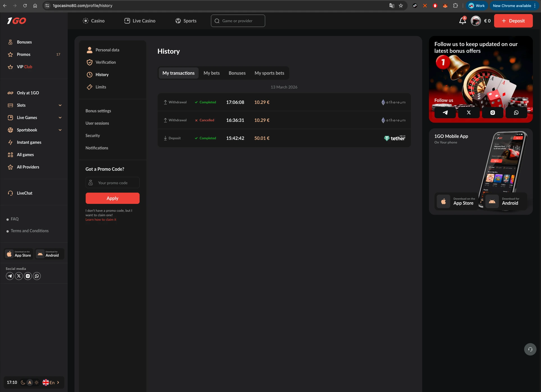
Task: Click Instagram icon under Social media
Action: click(28, 276)
